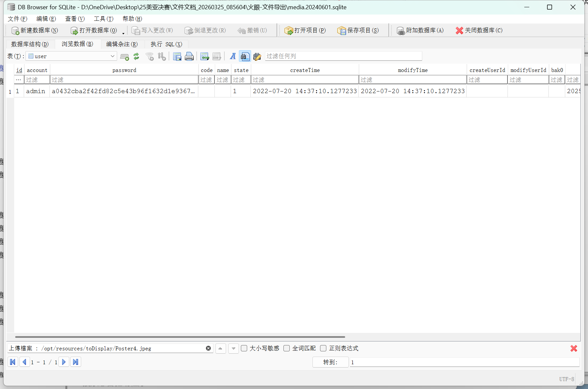Open the table selector showing user
This screenshot has width=588, height=389.
point(71,56)
